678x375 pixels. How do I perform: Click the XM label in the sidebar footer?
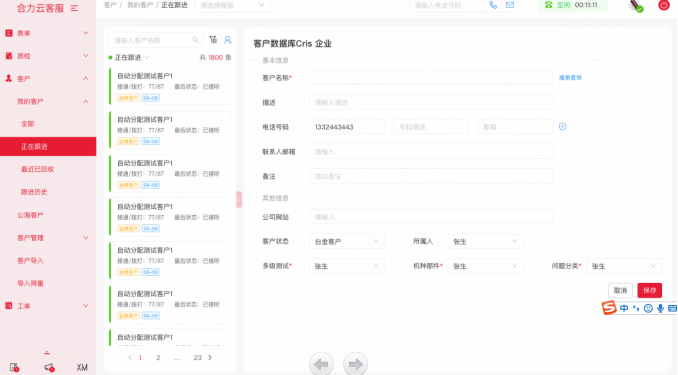[82, 367]
